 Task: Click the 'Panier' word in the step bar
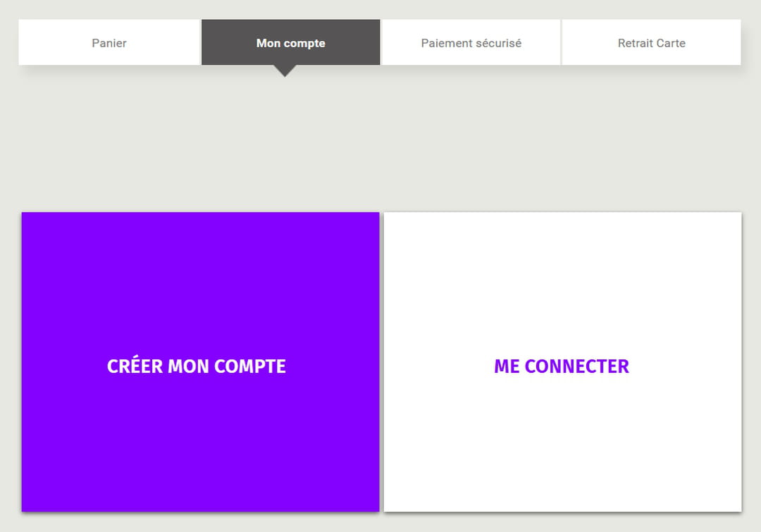pyautogui.click(x=109, y=43)
